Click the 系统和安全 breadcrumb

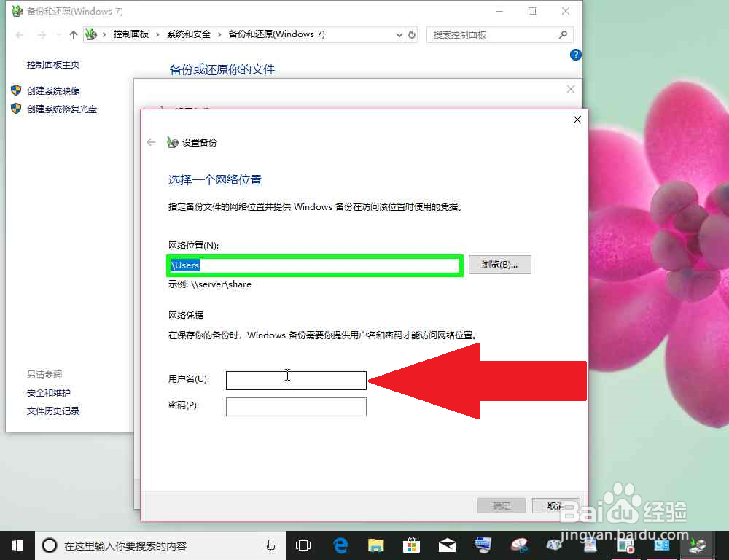189,34
